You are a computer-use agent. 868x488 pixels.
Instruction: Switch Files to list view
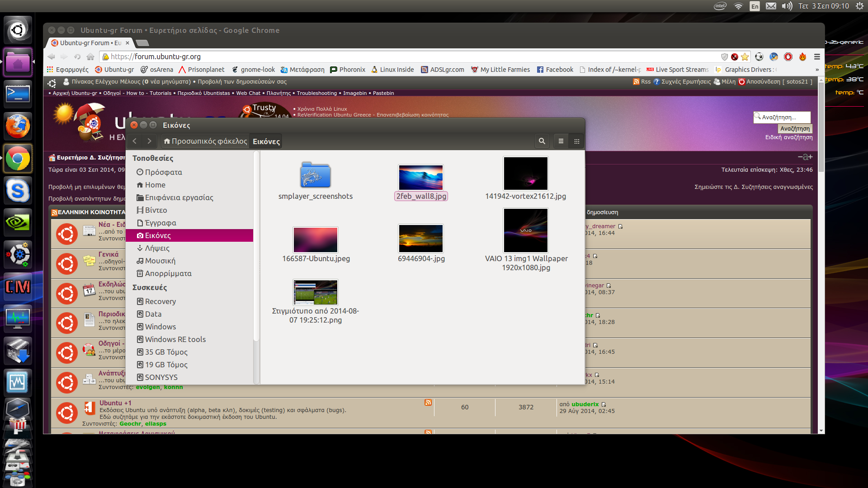[x=561, y=141]
